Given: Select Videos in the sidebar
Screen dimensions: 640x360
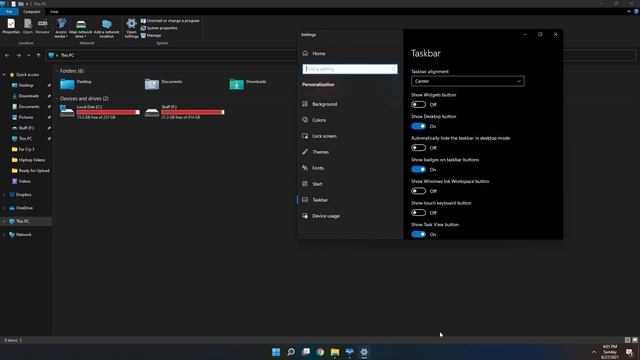Looking at the screenshot, I should (24, 181).
